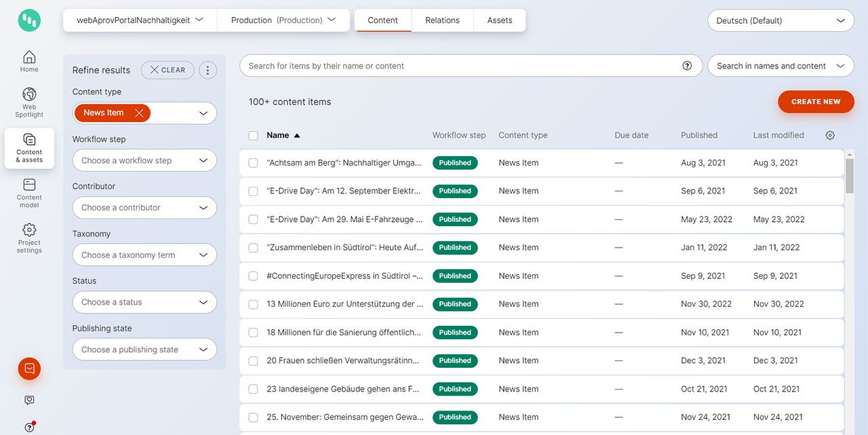Open Refine results more options menu
The image size is (868, 435).
point(208,70)
